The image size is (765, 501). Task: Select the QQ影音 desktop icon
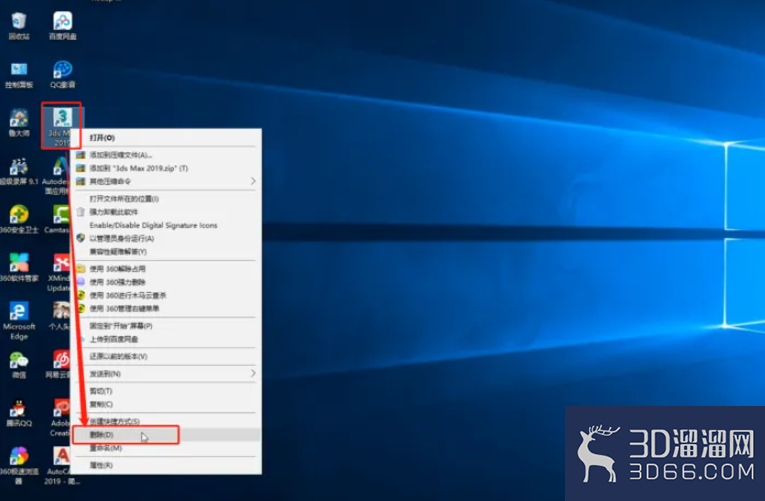62,75
